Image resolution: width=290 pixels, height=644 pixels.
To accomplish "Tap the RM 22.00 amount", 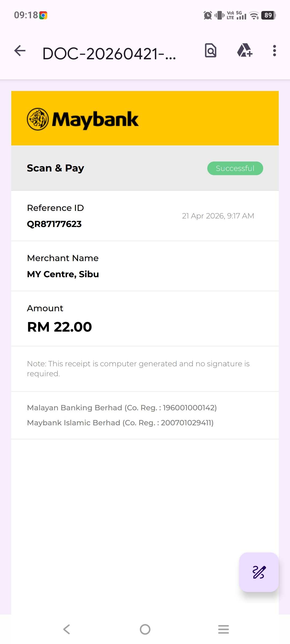I will [x=60, y=327].
